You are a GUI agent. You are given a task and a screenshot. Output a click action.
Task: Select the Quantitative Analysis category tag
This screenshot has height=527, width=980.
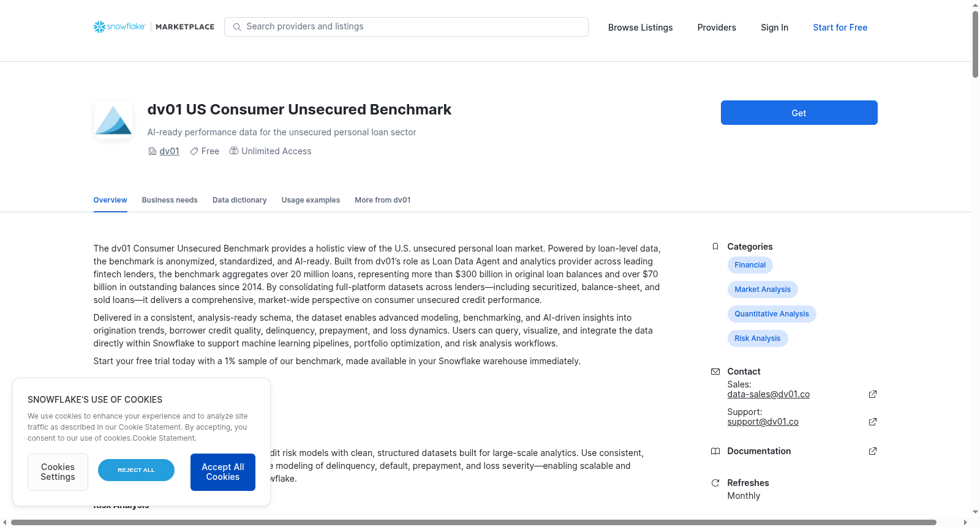[771, 314]
